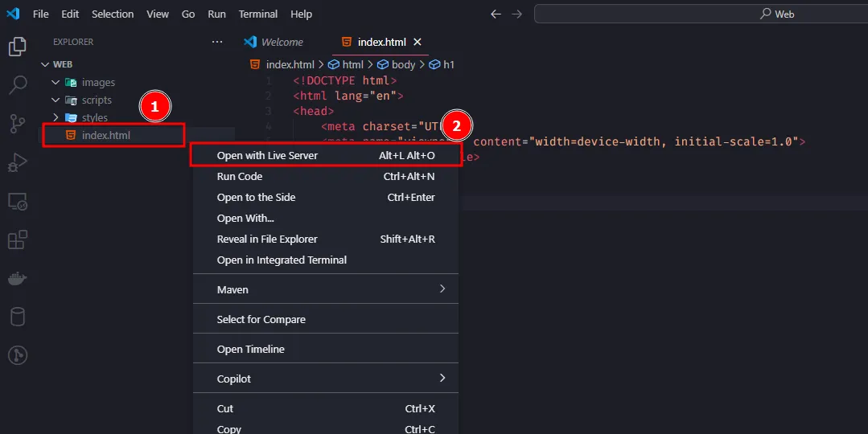868x434 pixels.
Task: Expand the Maven submenu
Action: 325,289
